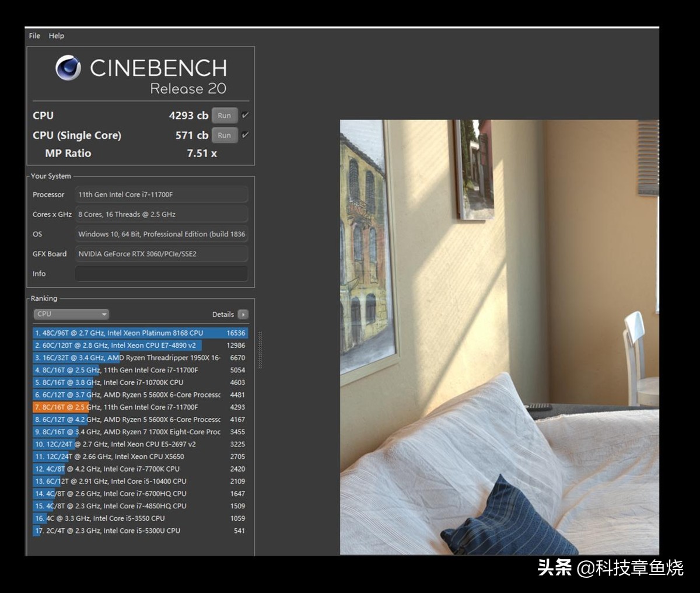The height and width of the screenshot is (593, 700).
Task: Click the Details arrow button
Action: (x=243, y=314)
